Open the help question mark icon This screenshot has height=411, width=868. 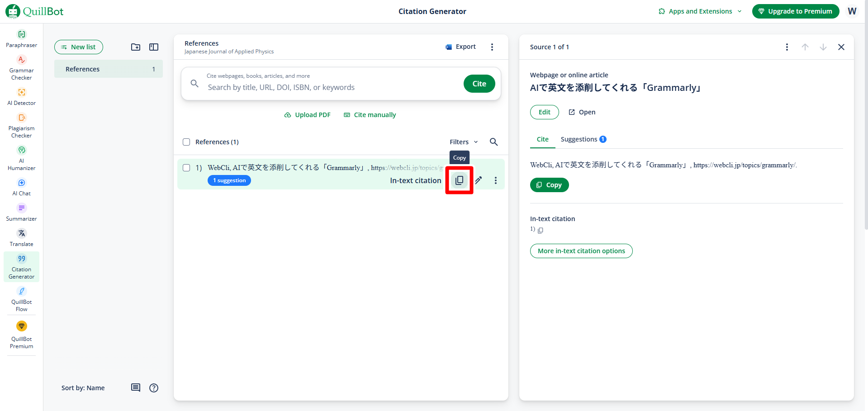[x=154, y=387]
